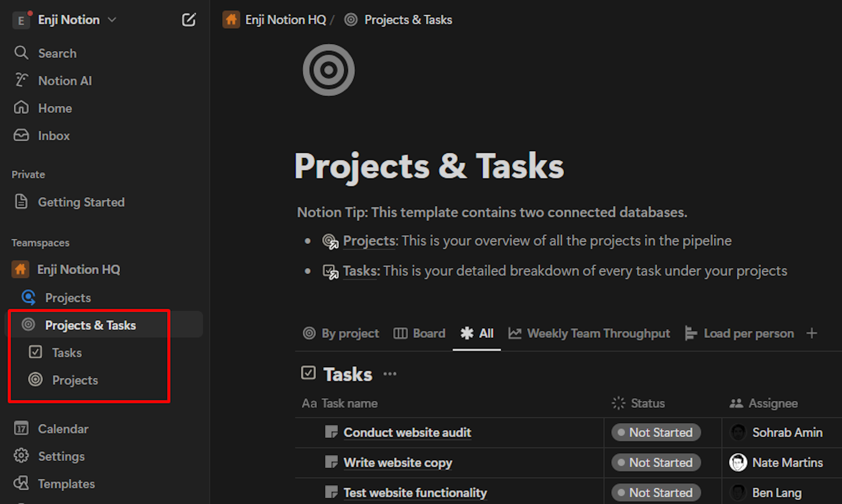This screenshot has width=842, height=504.
Task: Click the target icon beside nested Projects
Action: (x=35, y=380)
